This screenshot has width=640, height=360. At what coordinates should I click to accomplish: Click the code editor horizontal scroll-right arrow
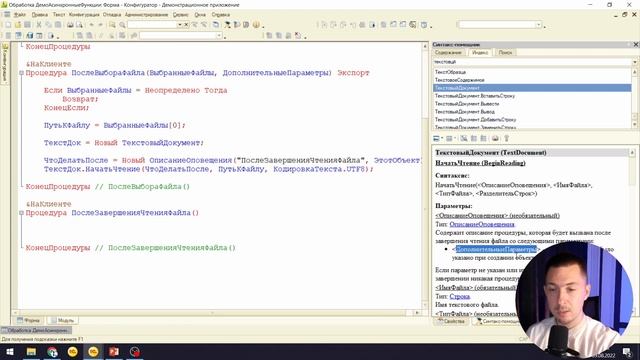tap(417, 313)
